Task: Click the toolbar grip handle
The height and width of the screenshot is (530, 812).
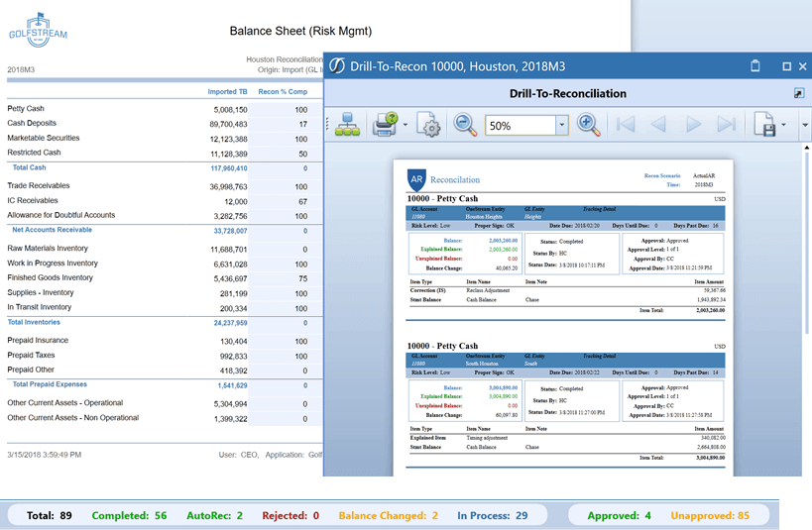Action: coord(327,124)
